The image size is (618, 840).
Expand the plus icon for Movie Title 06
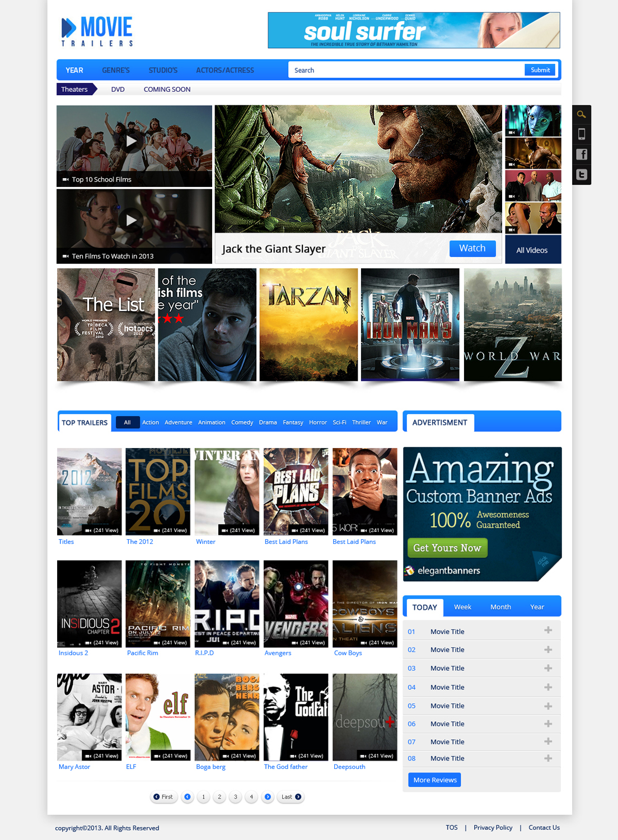pos(548,724)
